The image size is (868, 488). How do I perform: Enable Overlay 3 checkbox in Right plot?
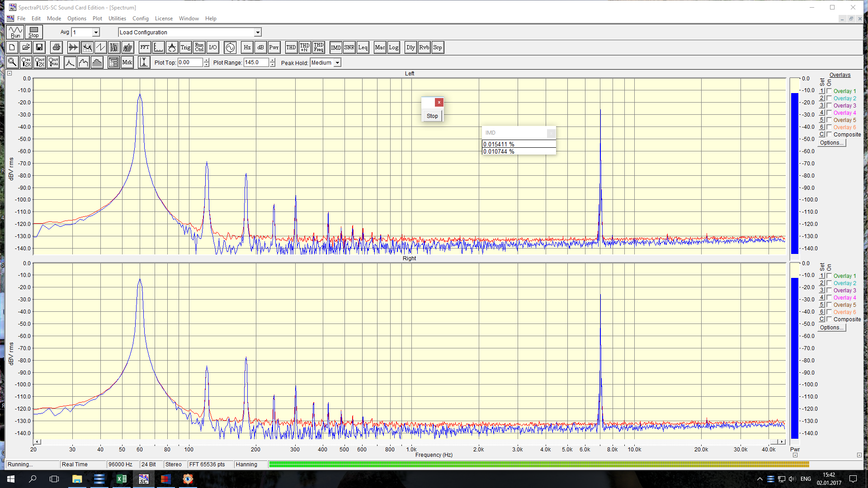tap(829, 290)
